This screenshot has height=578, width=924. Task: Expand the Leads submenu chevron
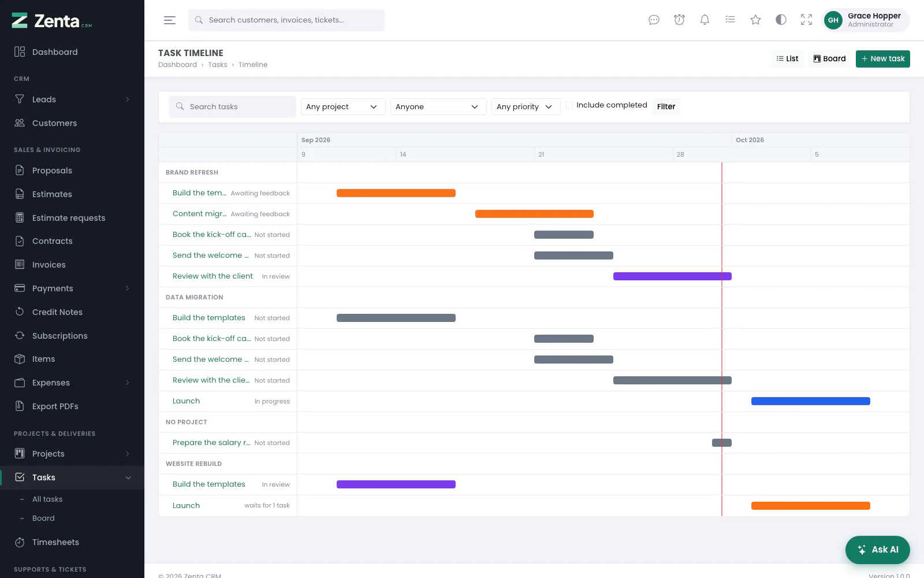click(128, 99)
